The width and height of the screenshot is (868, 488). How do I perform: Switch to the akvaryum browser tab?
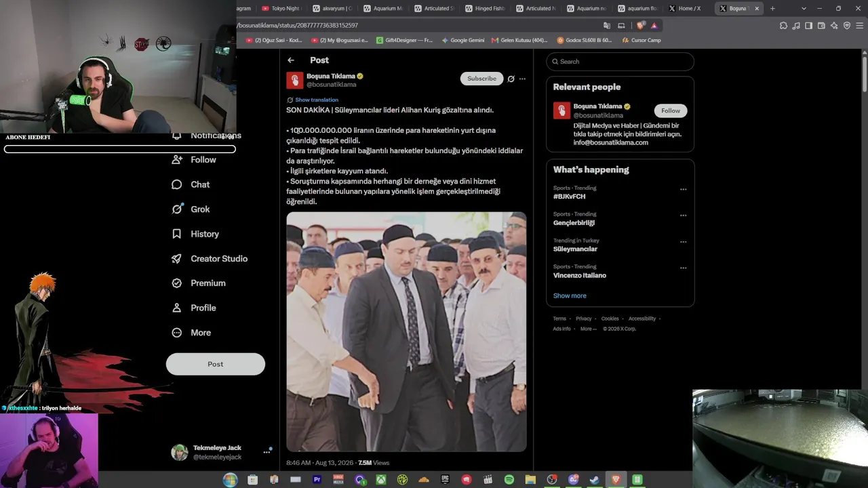333,8
